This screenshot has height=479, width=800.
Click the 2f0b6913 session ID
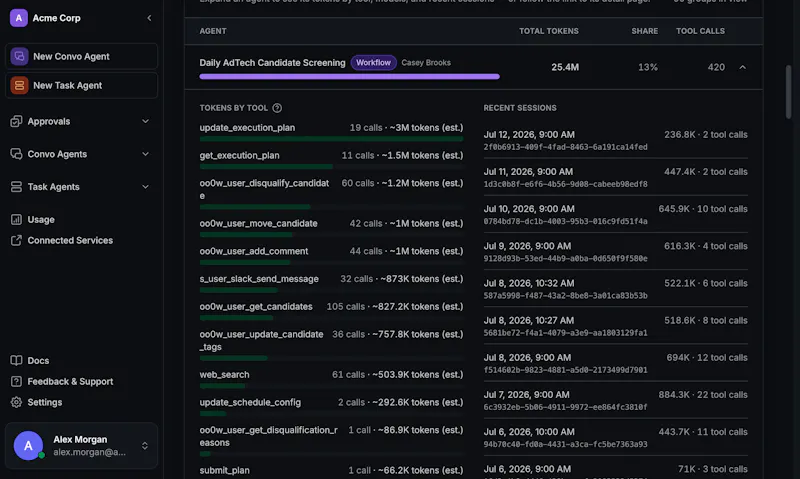[x=565, y=147]
